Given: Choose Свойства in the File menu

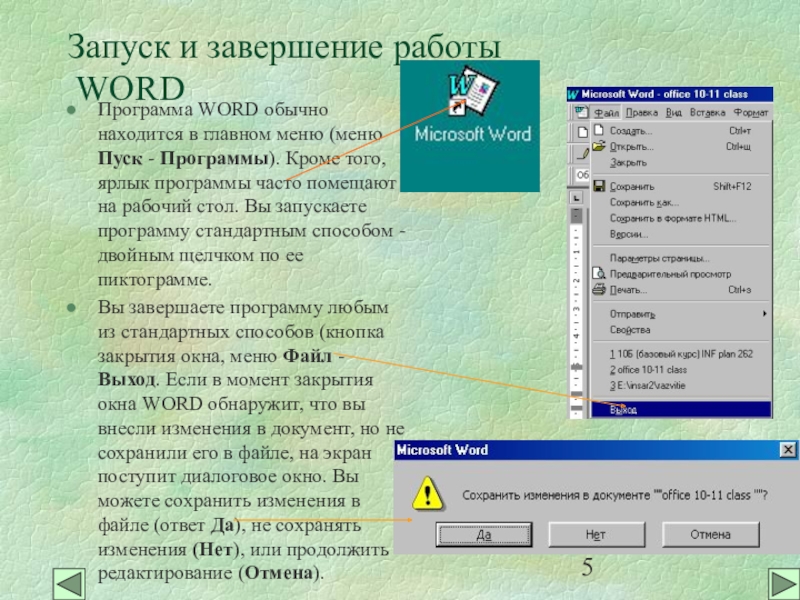Looking at the screenshot, I should coord(681,330).
